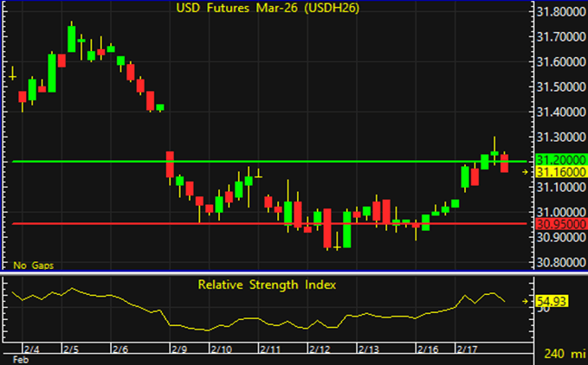Screen dimensions: 588x365
Task: Open the 240 mi interval label
Action: (x=565, y=354)
